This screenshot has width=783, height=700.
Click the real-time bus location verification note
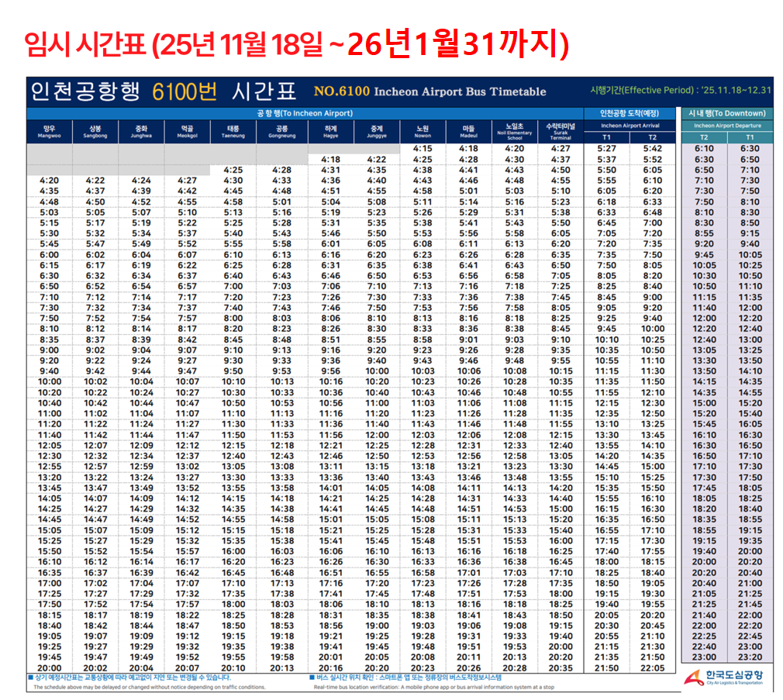434,687
